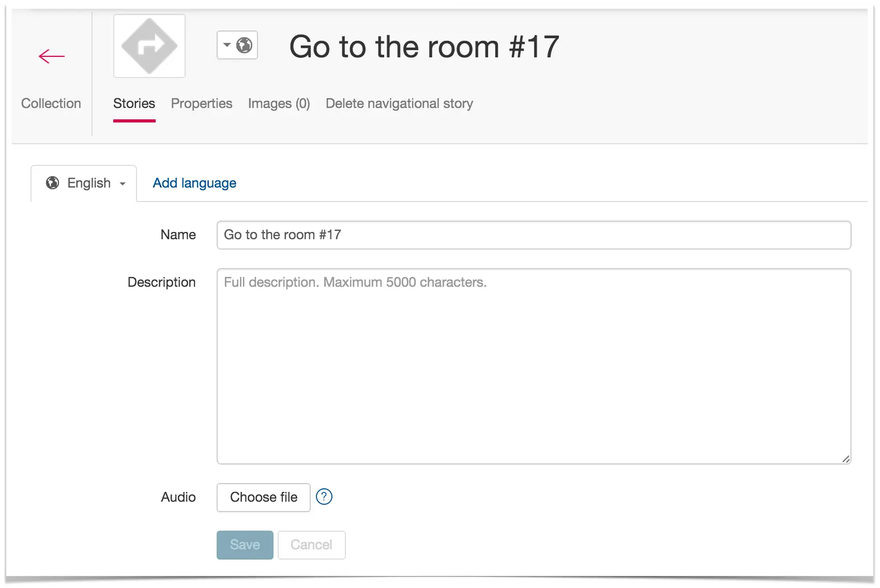Image resolution: width=880 pixels, height=588 pixels.
Task: Click the Cancel button
Action: 312,545
